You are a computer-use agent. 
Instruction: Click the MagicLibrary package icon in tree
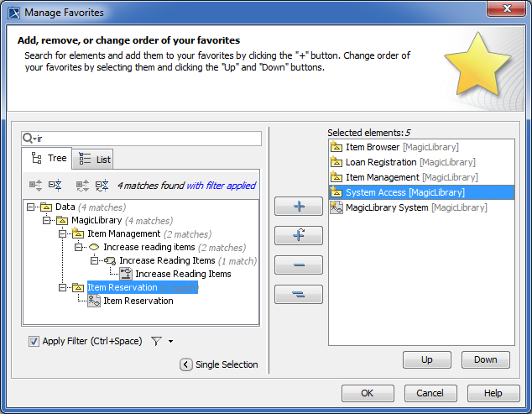tap(62, 220)
